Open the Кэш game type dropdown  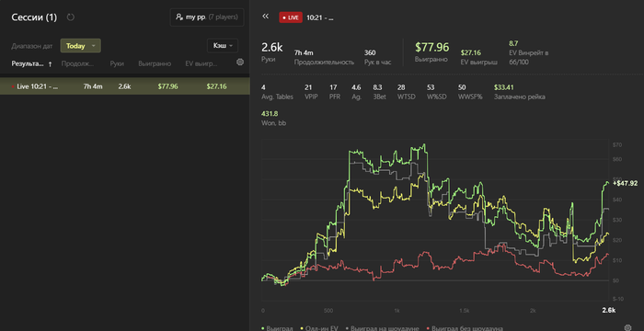[223, 46]
